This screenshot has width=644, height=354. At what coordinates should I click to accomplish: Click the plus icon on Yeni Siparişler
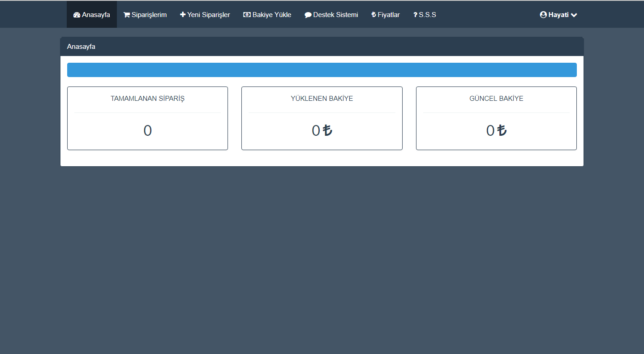click(x=182, y=14)
